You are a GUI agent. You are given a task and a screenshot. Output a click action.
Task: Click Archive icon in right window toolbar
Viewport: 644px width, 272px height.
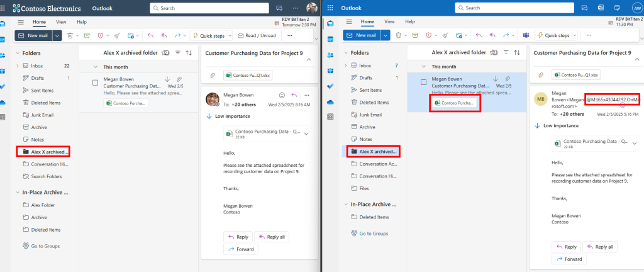click(x=415, y=35)
